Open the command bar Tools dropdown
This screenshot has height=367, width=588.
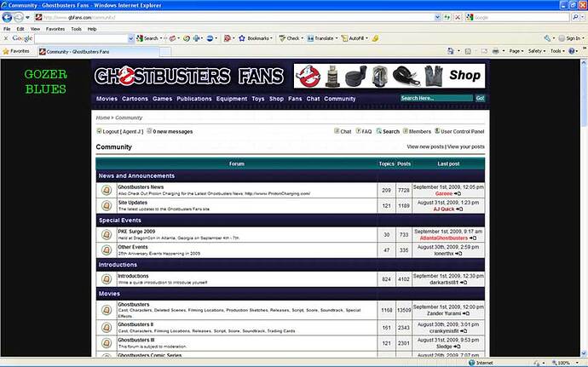pyautogui.click(x=557, y=51)
